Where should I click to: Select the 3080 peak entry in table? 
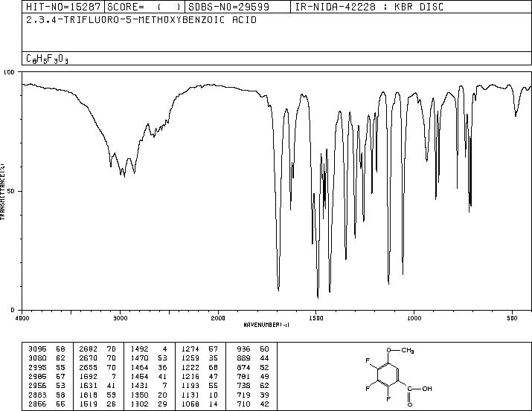click(x=46, y=358)
